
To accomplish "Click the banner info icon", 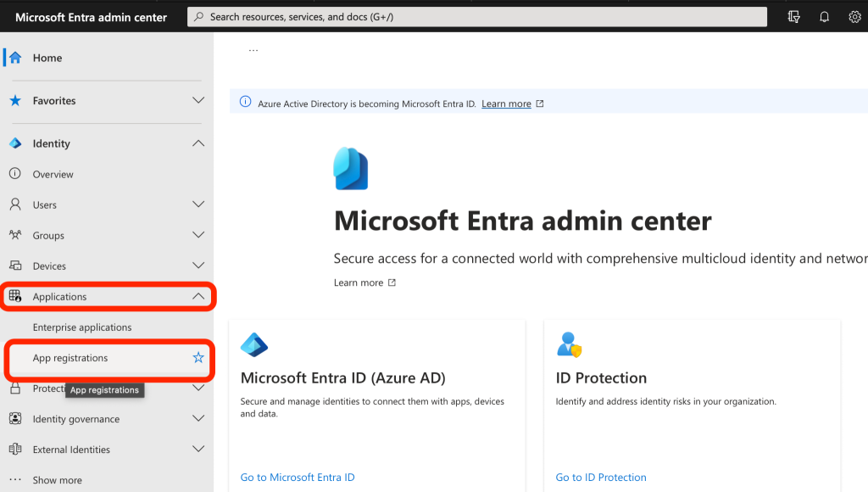I will [245, 102].
